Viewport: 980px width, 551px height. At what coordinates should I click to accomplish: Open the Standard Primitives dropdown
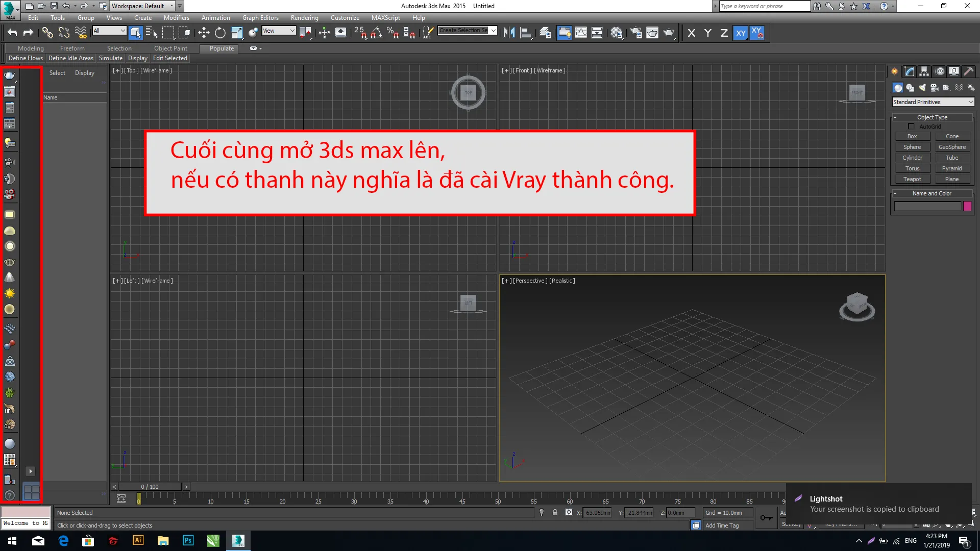pyautogui.click(x=933, y=102)
